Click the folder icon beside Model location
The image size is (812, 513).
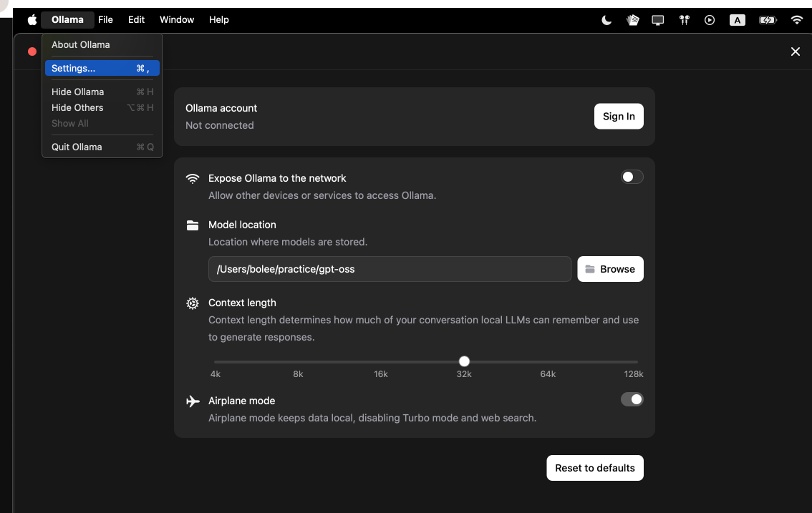(x=193, y=225)
